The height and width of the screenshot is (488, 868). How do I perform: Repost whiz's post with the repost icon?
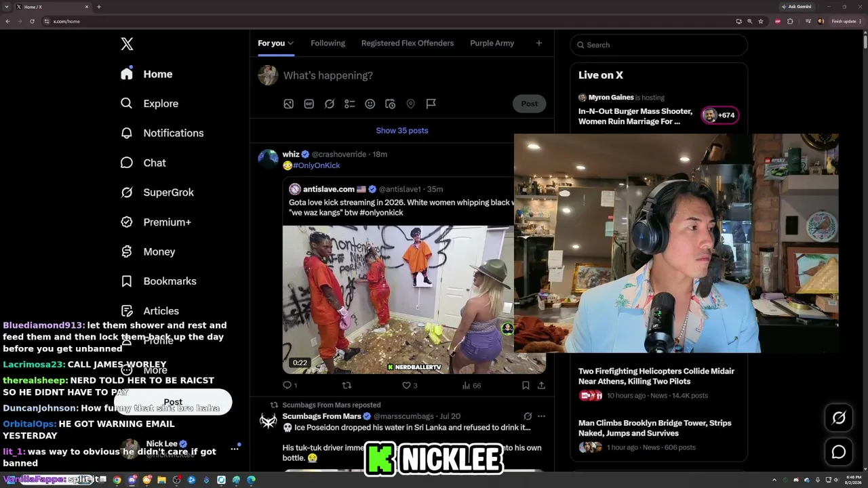point(347,386)
